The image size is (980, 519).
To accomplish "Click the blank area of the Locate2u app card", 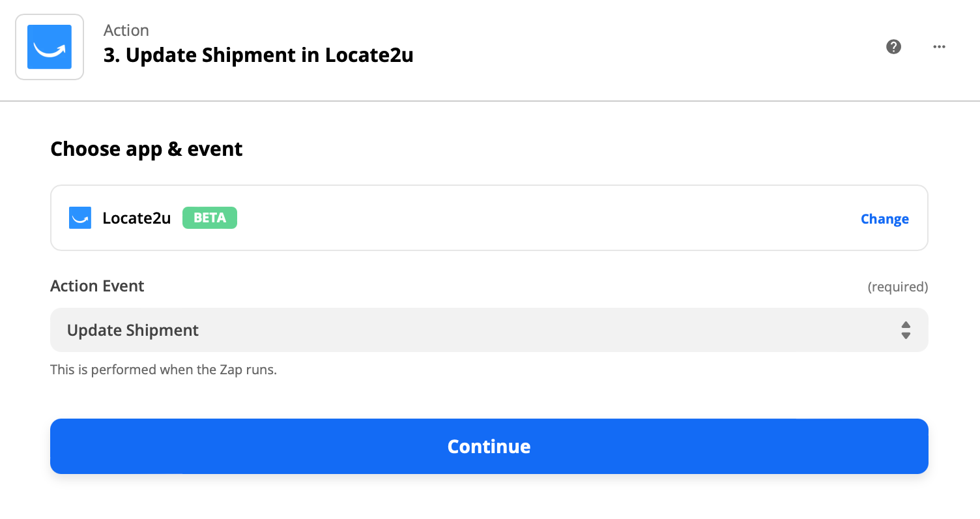I will pos(547,218).
